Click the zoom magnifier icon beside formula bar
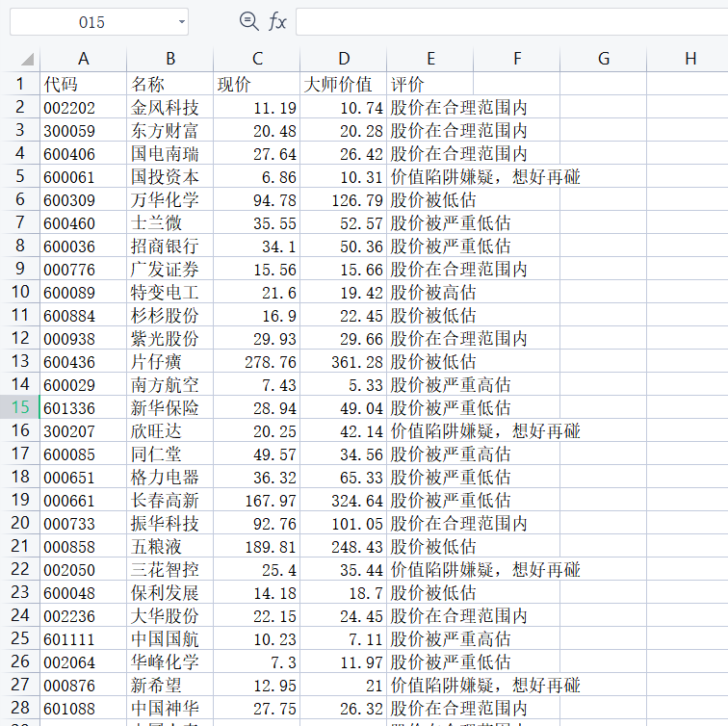The image size is (728, 726). click(248, 21)
